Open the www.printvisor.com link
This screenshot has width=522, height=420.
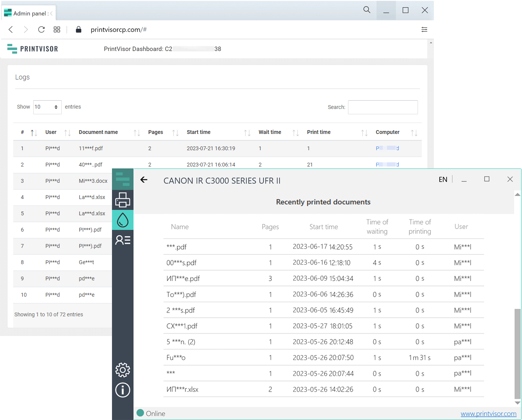488,414
